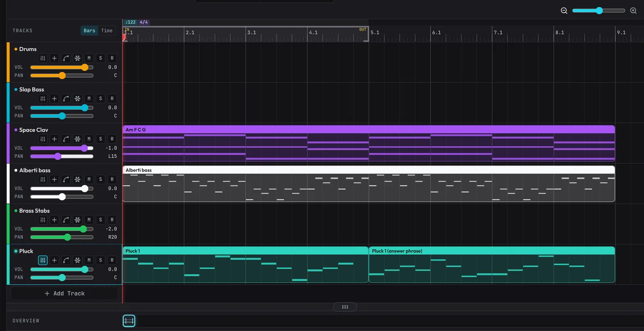This screenshot has height=331, width=644.
Task: Solo the Space Clav track
Action: click(101, 139)
